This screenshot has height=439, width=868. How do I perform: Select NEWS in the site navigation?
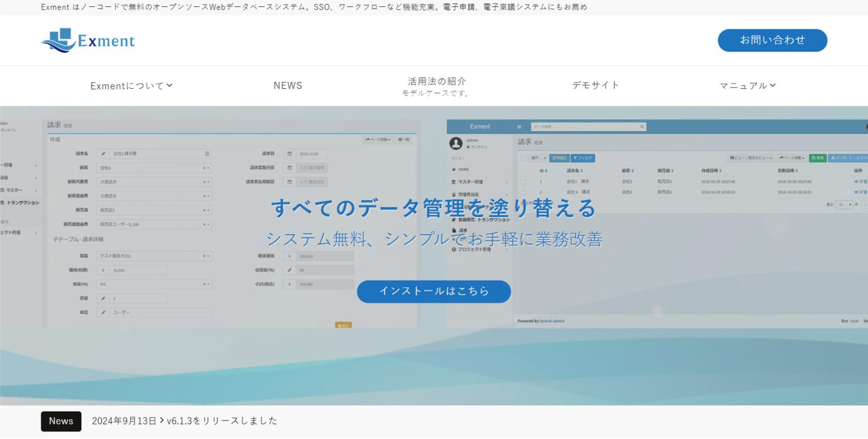[x=288, y=85]
